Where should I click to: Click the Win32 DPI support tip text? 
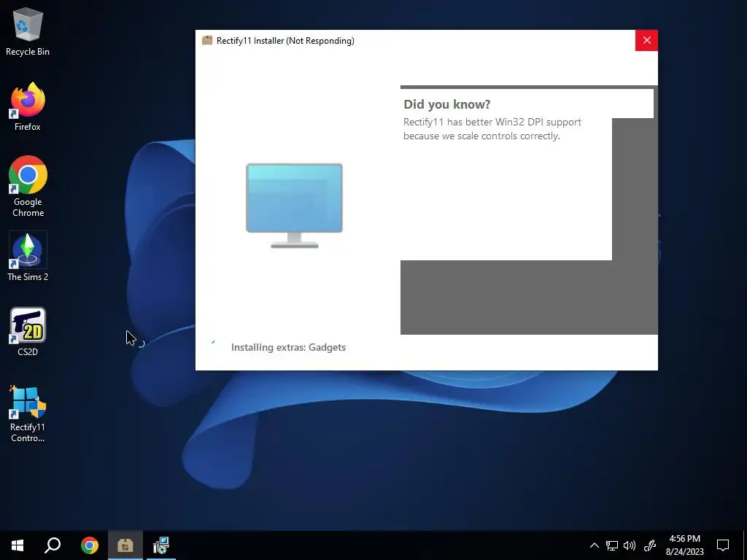pyautogui.click(x=492, y=128)
